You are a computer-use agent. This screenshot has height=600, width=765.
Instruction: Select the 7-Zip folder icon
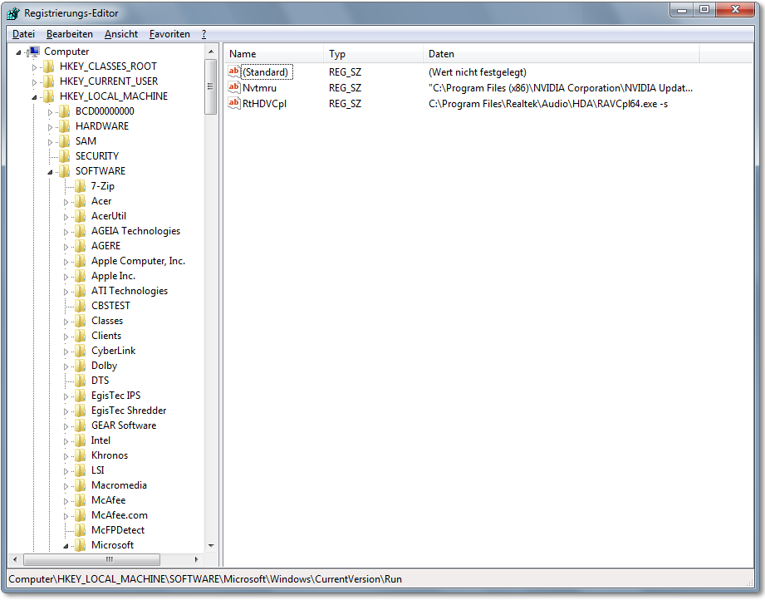(x=80, y=186)
